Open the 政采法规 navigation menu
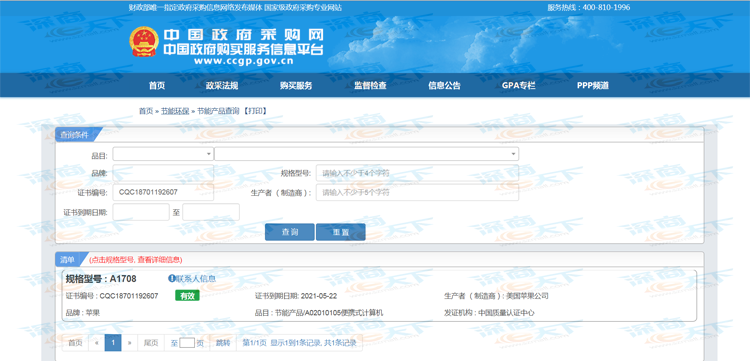Screen dimensions: 750x361 222,86
